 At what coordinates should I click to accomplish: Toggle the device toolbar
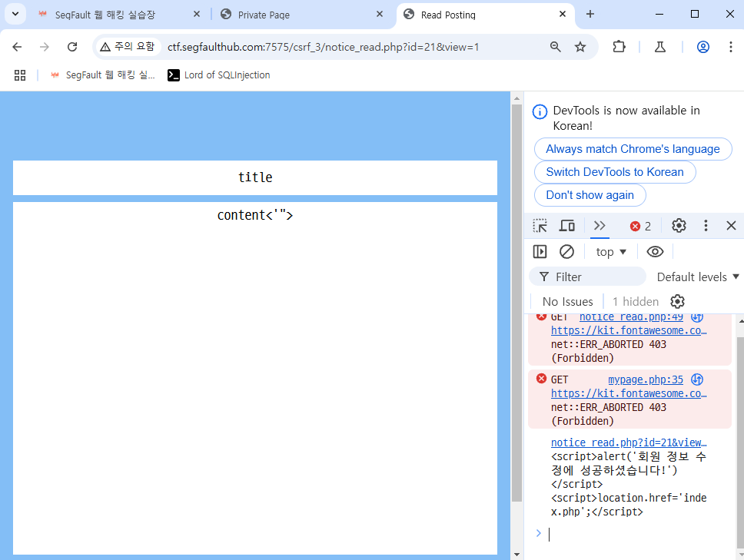tap(566, 226)
